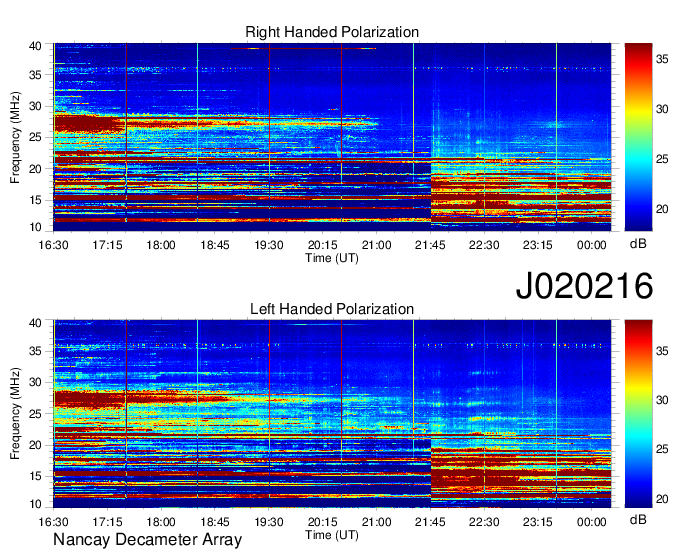
Task: Click the 20:15 time tick under Right Handed plot
Action: [323, 245]
